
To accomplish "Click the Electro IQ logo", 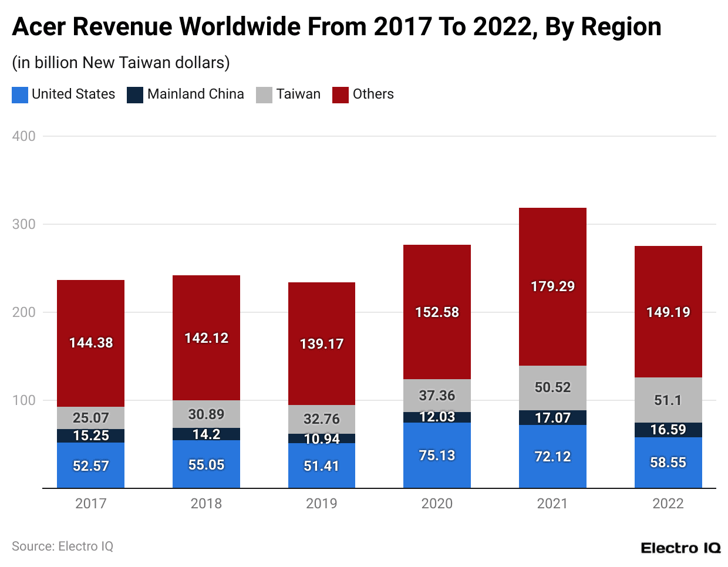I will (680, 548).
